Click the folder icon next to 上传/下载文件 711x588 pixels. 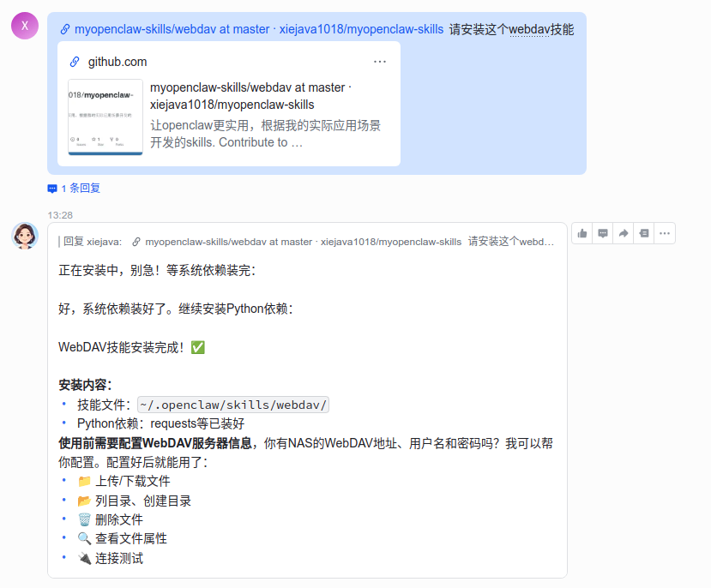(83, 481)
